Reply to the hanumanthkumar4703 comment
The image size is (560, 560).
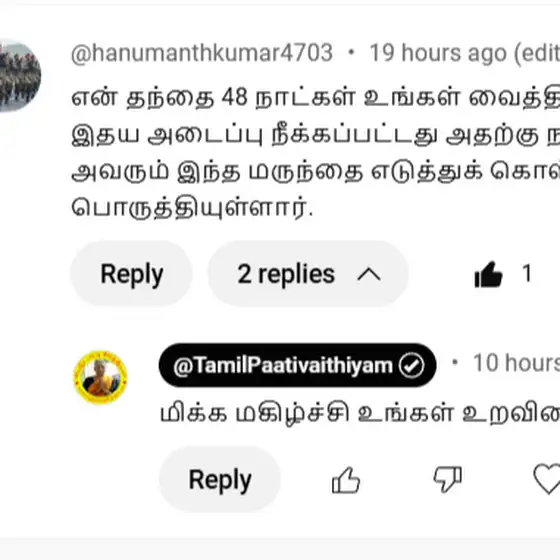[x=131, y=274]
